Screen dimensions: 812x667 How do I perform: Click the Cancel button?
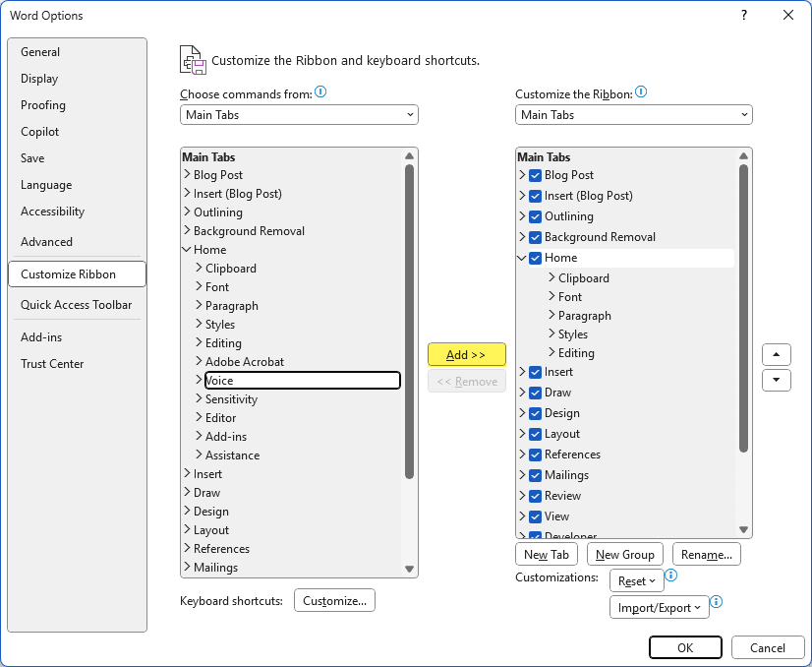coord(768,648)
